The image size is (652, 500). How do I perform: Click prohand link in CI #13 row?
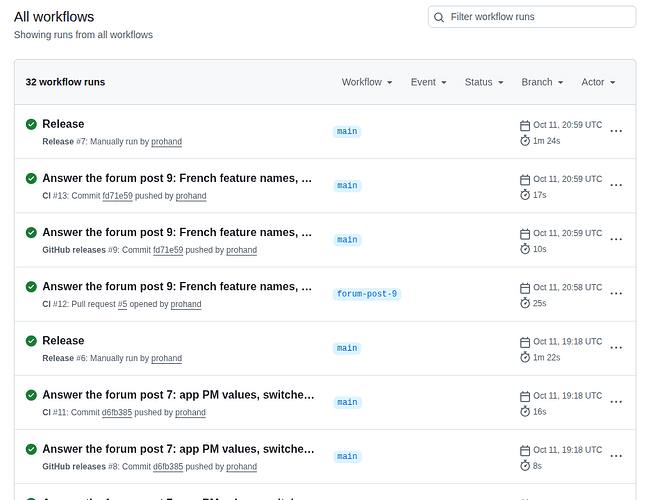click(191, 196)
